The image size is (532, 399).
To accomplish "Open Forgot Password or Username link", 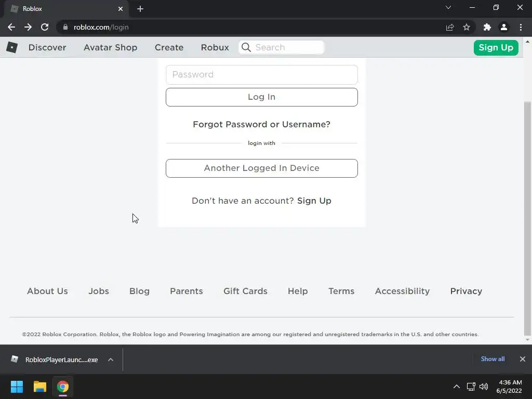I will click(262, 124).
